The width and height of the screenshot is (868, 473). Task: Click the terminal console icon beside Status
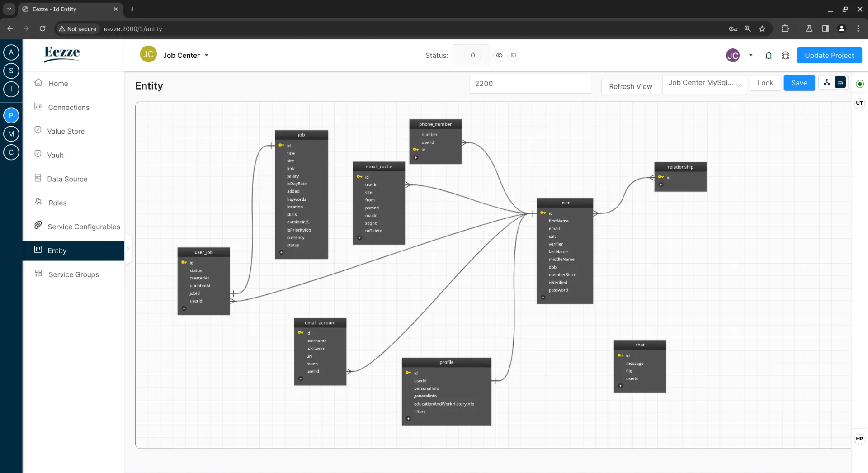[x=513, y=55]
